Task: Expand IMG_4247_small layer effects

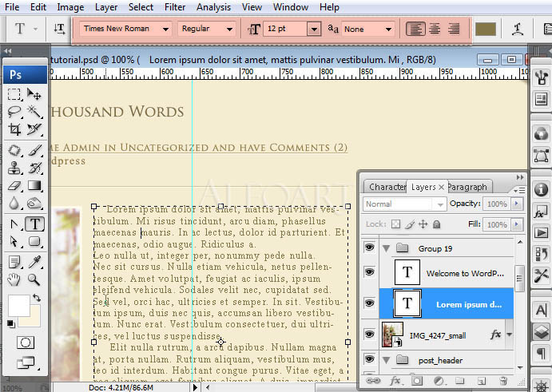Action: coord(510,335)
